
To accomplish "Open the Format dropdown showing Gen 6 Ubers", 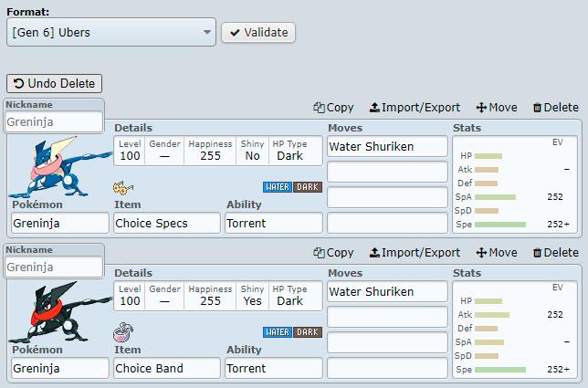I will coord(111,32).
